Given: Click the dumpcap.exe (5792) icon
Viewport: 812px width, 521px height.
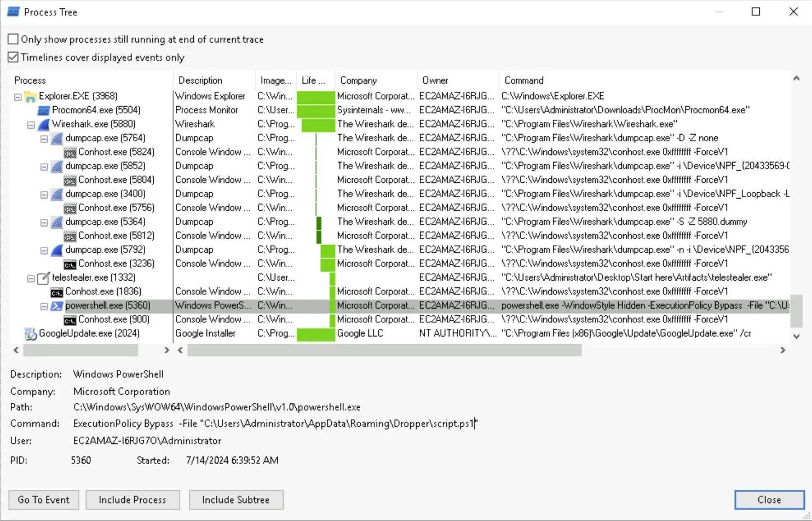Looking at the screenshot, I should pyautogui.click(x=57, y=250).
